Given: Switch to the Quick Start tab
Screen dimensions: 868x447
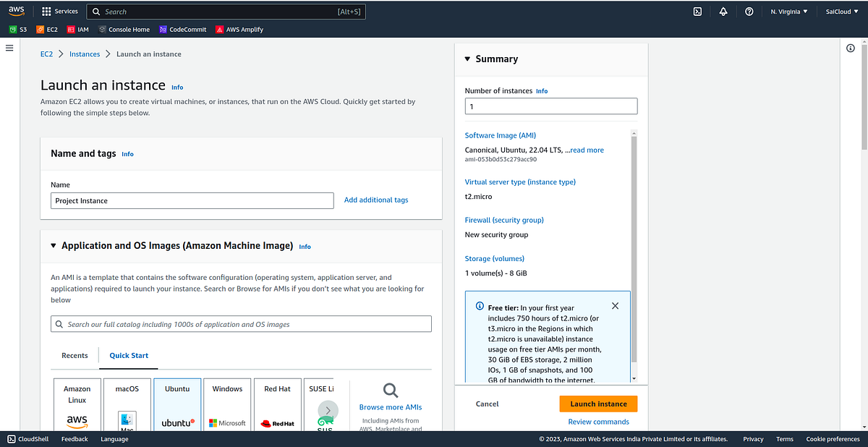Looking at the screenshot, I should pos(128,355).
